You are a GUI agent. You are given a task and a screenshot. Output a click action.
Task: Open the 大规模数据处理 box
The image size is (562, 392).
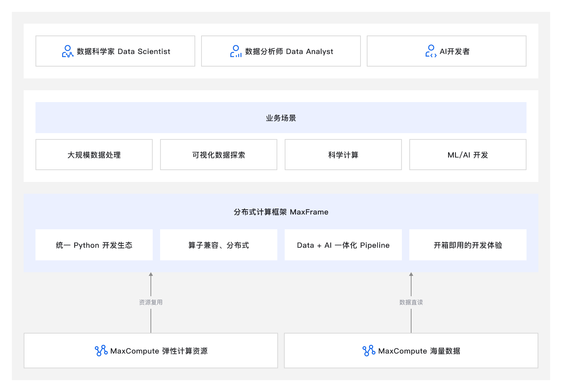tap(94, 155)
